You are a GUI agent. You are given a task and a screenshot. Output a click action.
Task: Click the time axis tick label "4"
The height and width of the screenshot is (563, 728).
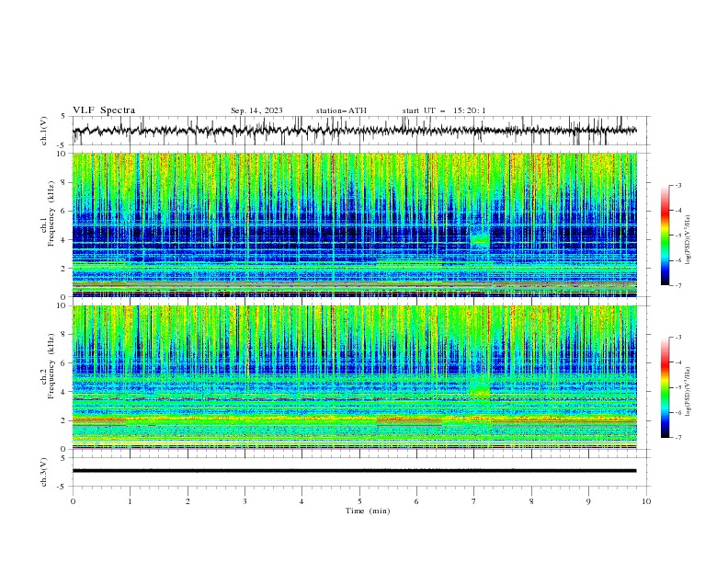click(301, 501)
